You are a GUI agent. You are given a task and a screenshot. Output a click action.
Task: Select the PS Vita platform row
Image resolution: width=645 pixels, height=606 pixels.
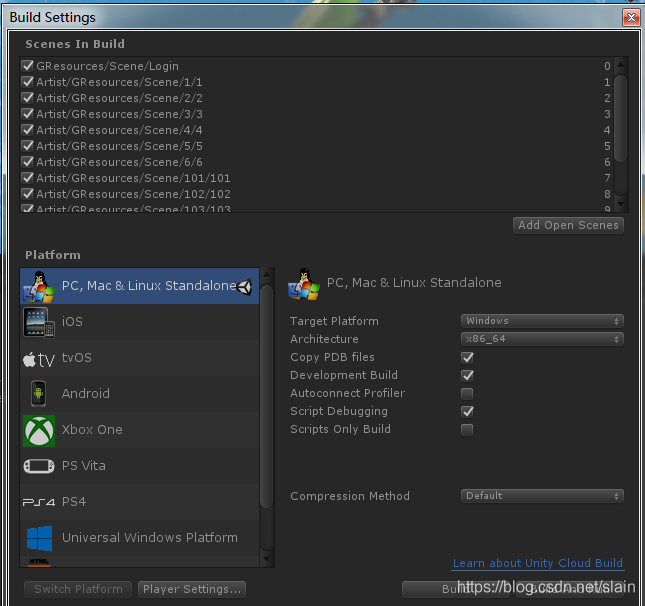[139, 466]
